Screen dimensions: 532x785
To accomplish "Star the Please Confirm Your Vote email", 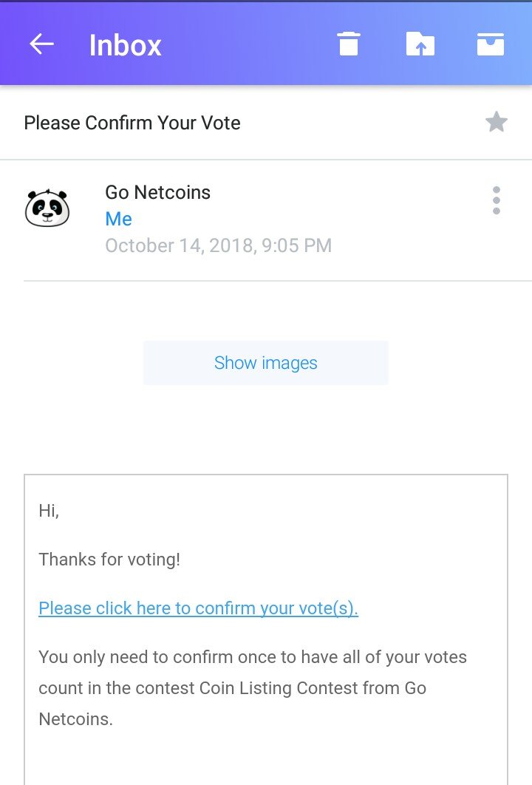I will (x=497, y=122).
